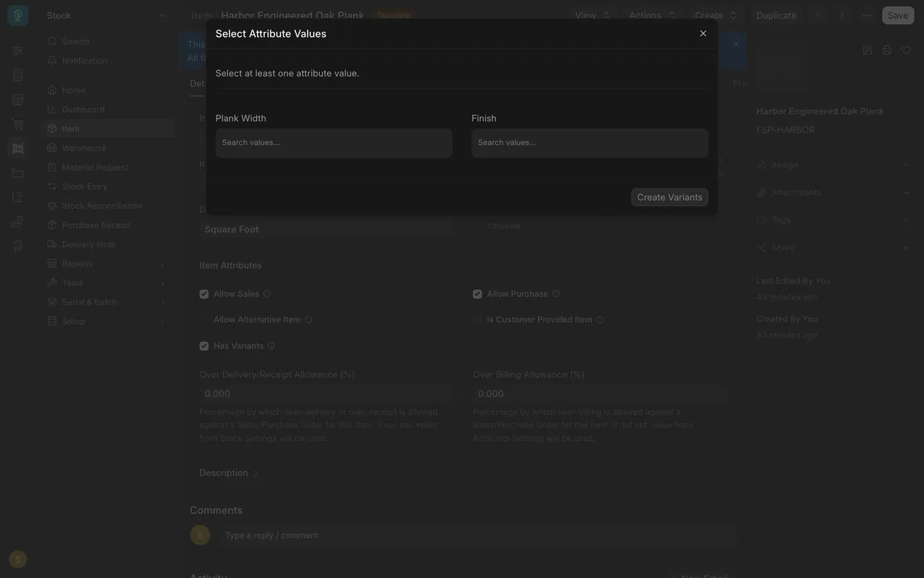Focus the Finish search values field
Screen dimensions: 924x578
tap(590, 143)
